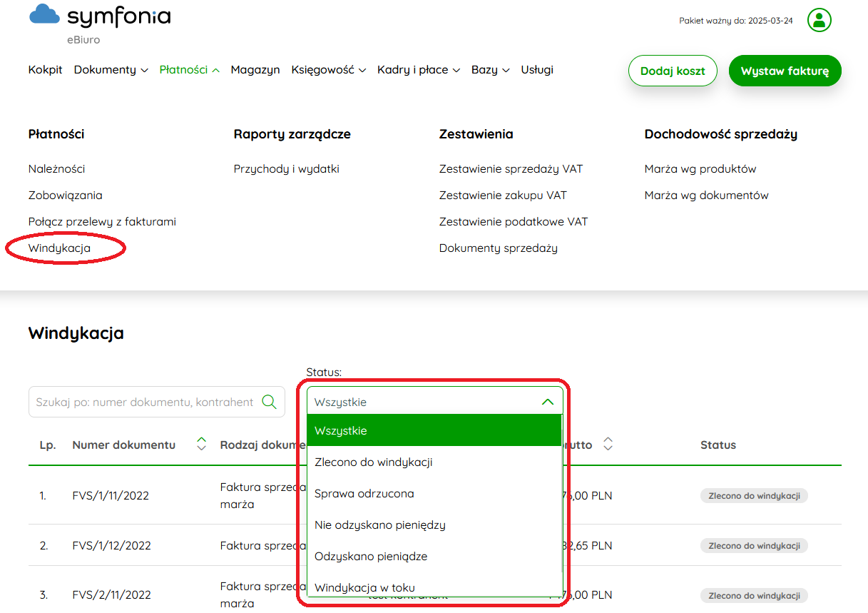Click document number FVS/1/12/2022
The width and height of the screenshot is (868, 613).
112,546
